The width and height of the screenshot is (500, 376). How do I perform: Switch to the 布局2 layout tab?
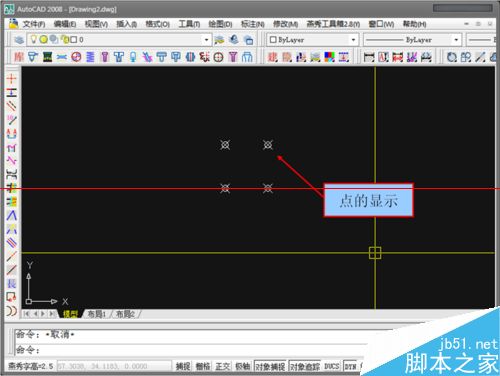pyautogui.click(x=125, y=314)
